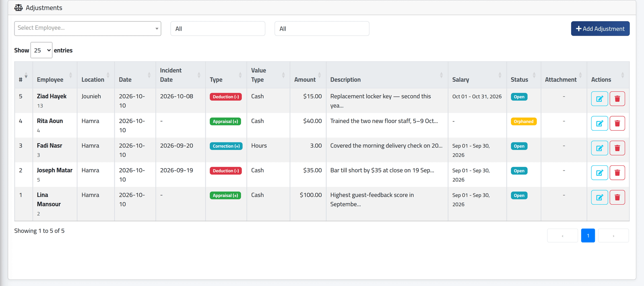Click the Correction (+) type badge
Viewport: 644px width, 286px height.
[x=226, y=146]
